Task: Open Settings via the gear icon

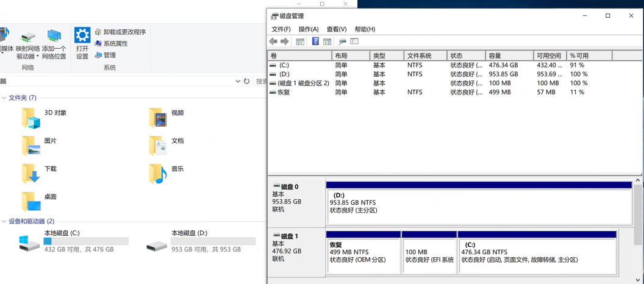Action: [x=82, y=35]
